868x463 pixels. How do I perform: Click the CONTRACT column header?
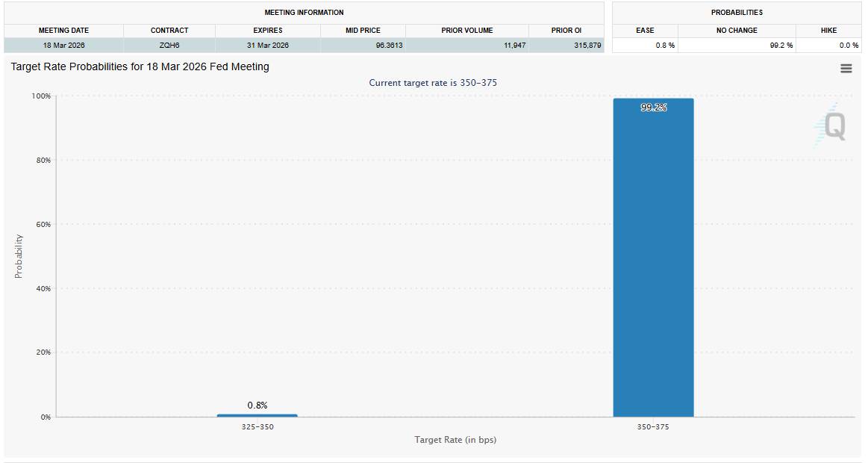169,31
